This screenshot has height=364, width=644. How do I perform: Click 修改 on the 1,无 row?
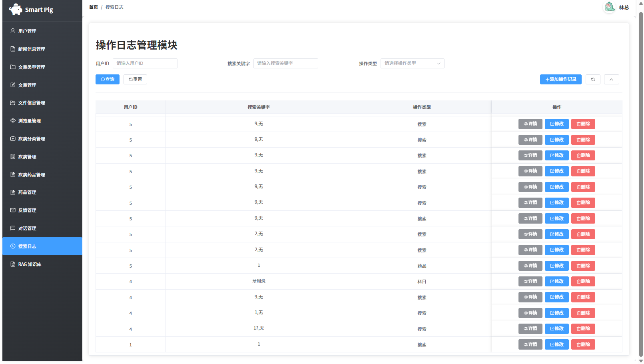556,313
